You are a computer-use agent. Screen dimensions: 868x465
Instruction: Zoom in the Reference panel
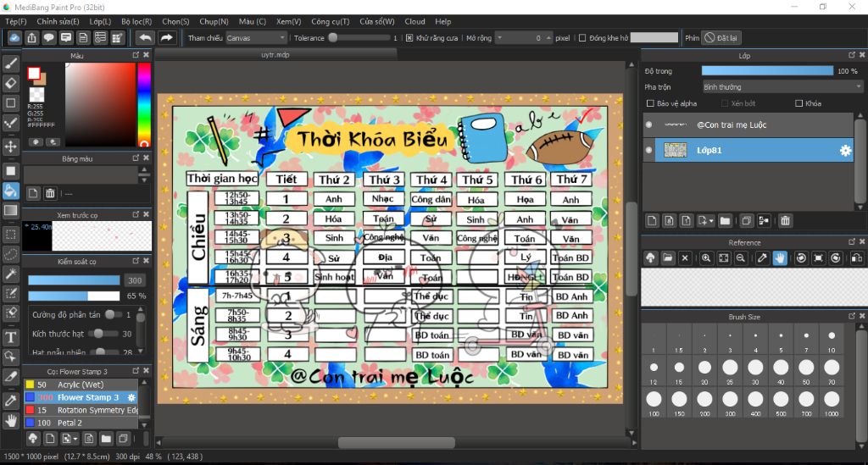point(706,258)
